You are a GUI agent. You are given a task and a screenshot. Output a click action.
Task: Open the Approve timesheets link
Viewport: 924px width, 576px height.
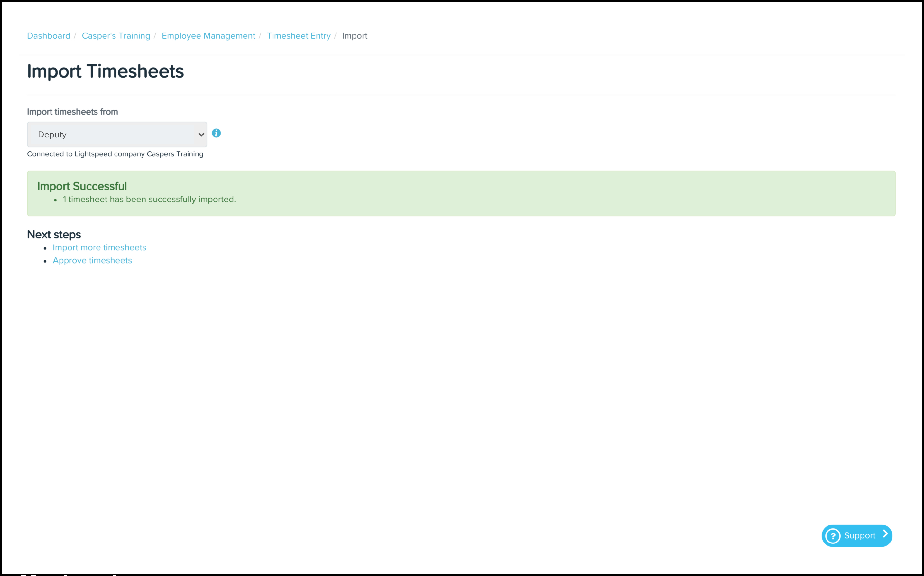coord(92,261)
